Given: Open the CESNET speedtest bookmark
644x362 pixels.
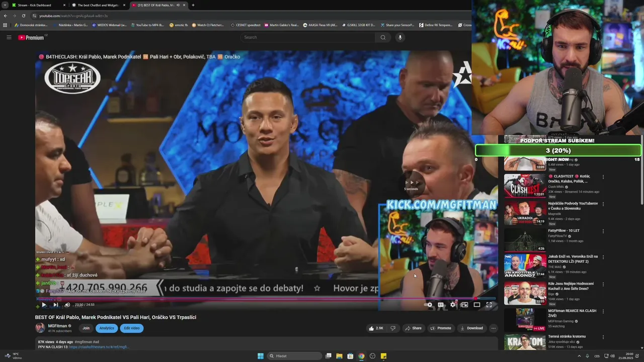Looking at the screenshot, I should [x=246, y=25].
